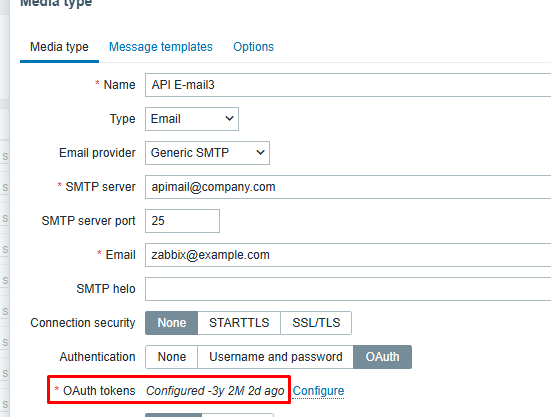The image size is (551, 417).
Task: Click the OAuth tokens Configured status text
Action: 215,391
